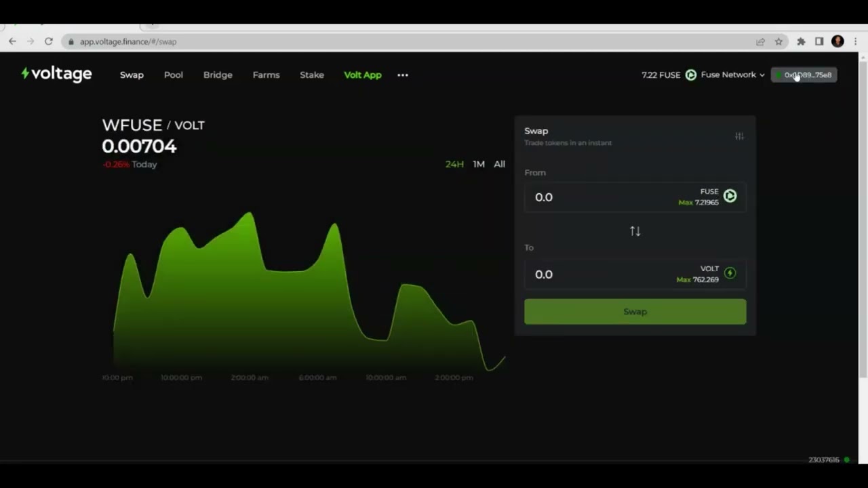Screen dimensions: 868x488
Task: Share this page icon in address bar
Action: coord(760,41)
